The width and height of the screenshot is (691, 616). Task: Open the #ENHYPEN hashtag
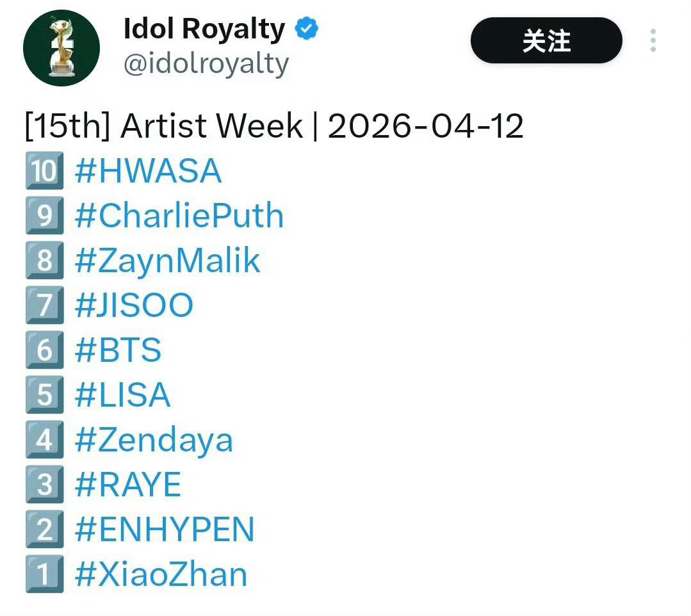pyautogui.click(x=164, y=529)
